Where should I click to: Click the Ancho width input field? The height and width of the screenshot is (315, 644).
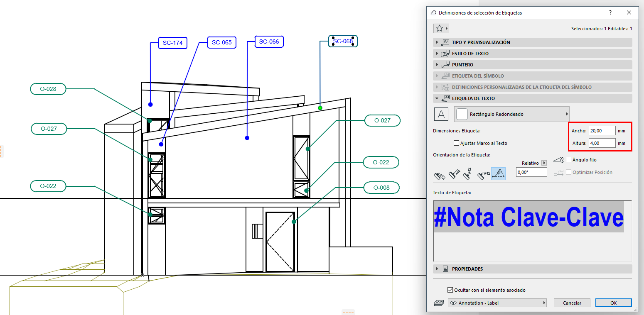point(602,131)
